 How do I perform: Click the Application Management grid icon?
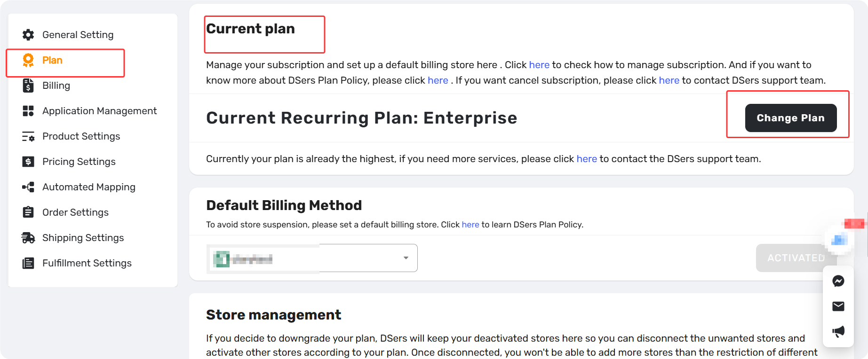[x=28, y=111]
